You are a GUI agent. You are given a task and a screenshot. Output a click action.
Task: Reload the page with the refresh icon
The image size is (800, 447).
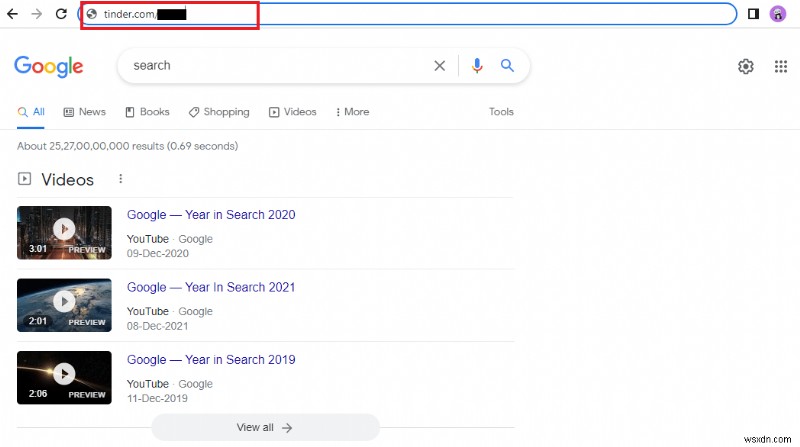click(61, 15)
